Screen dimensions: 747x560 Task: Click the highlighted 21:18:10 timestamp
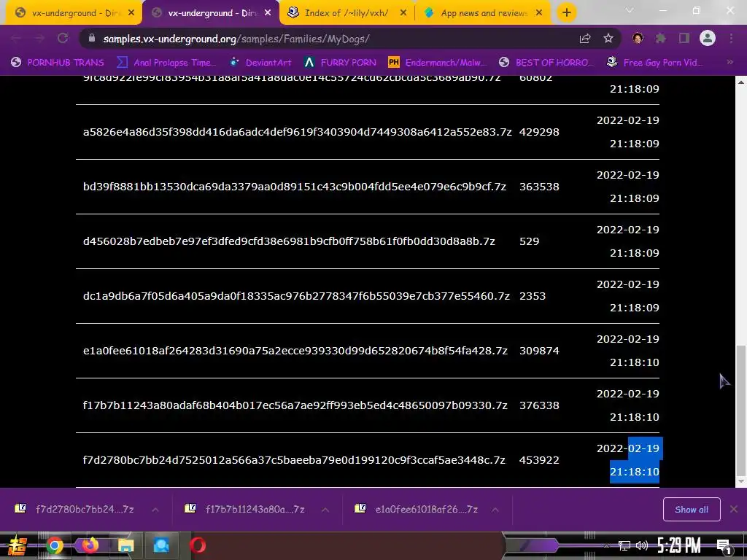634,472
